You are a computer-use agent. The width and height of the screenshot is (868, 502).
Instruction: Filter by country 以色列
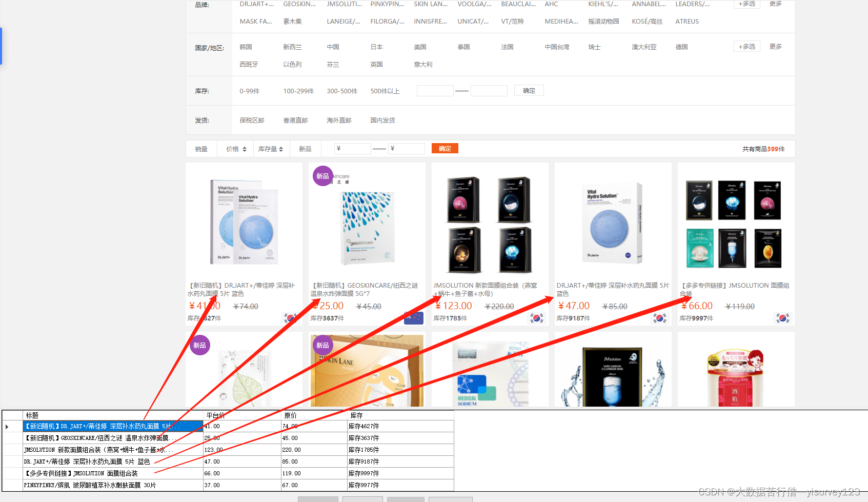293,65
